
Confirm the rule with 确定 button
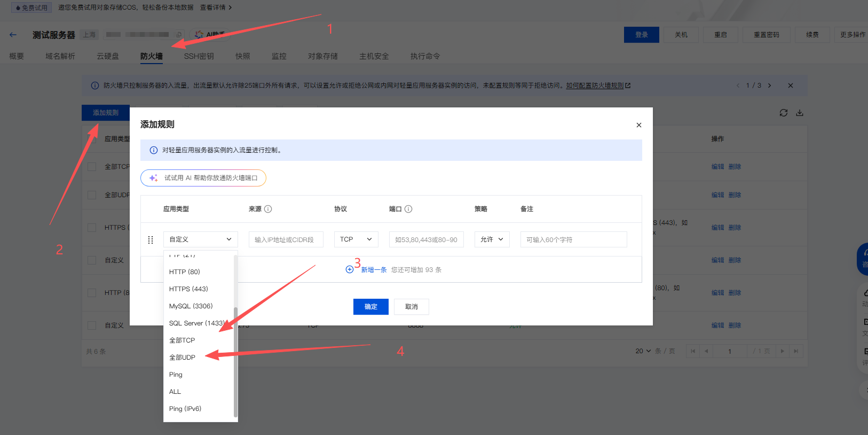[x=370, y=307]
